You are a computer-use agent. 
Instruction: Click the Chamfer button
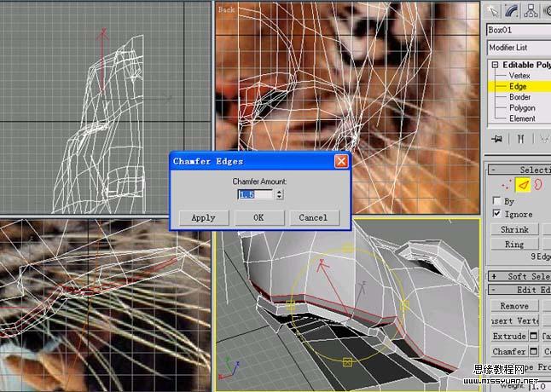(509, 351)
